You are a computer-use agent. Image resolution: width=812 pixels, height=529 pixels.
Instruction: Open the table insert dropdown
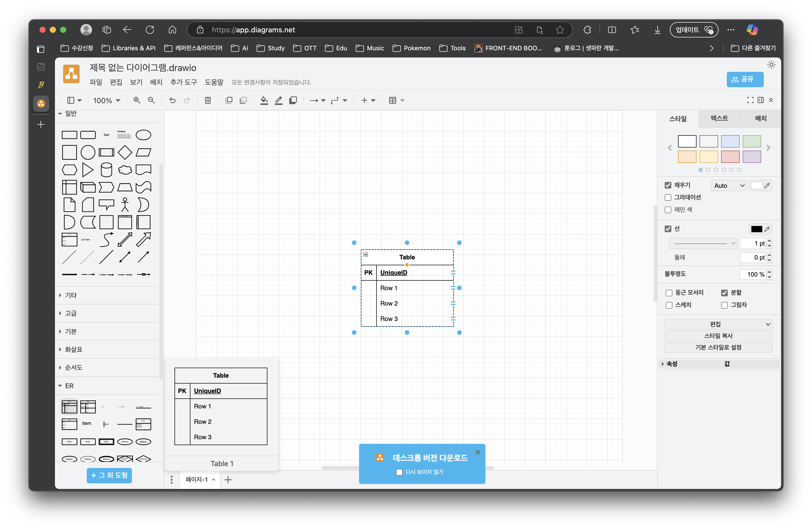pos(397,100)
